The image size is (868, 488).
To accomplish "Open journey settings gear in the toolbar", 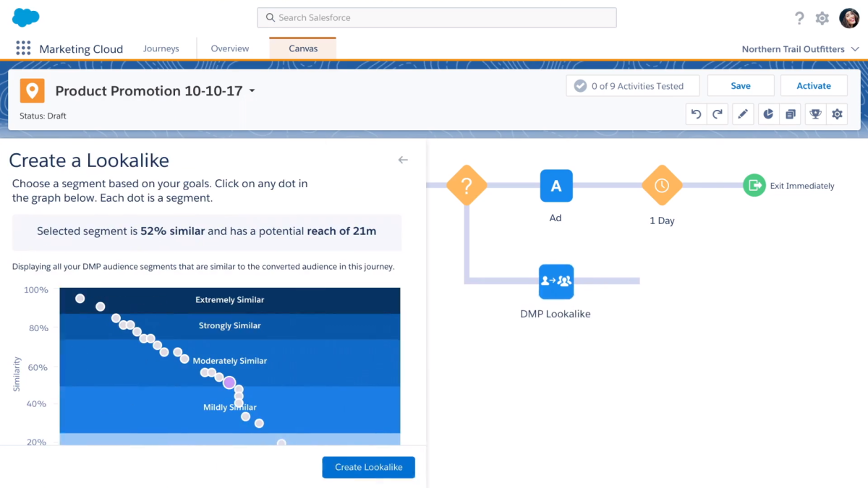I will point(837,114).
